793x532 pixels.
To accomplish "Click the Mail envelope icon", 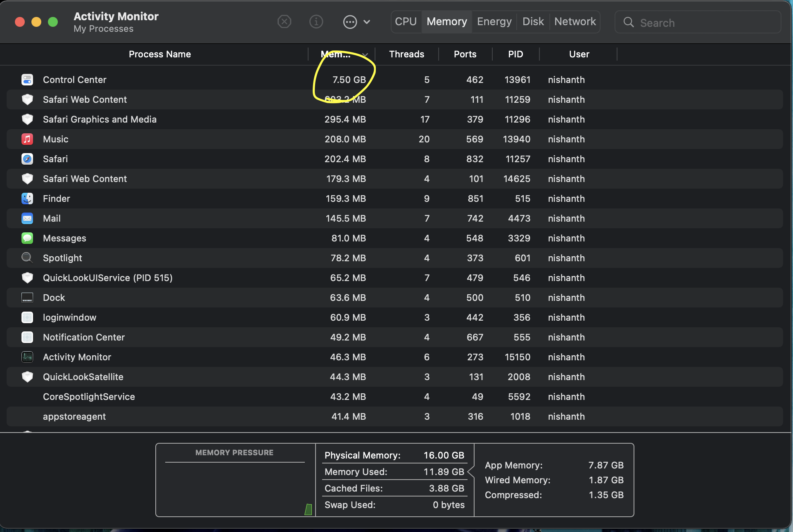I will click(x=27, y=218).
